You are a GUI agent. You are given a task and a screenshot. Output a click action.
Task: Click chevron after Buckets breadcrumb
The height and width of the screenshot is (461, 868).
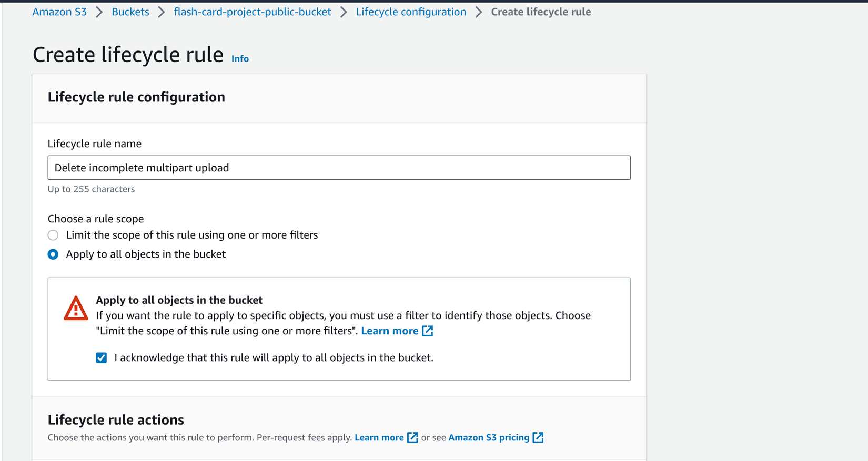click(162, 12)
